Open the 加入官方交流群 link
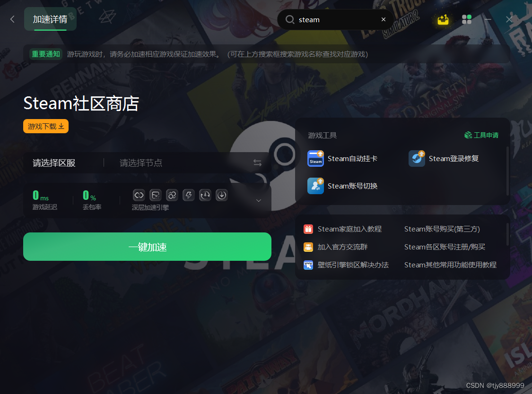532x394 pixels. click(343, 247)
